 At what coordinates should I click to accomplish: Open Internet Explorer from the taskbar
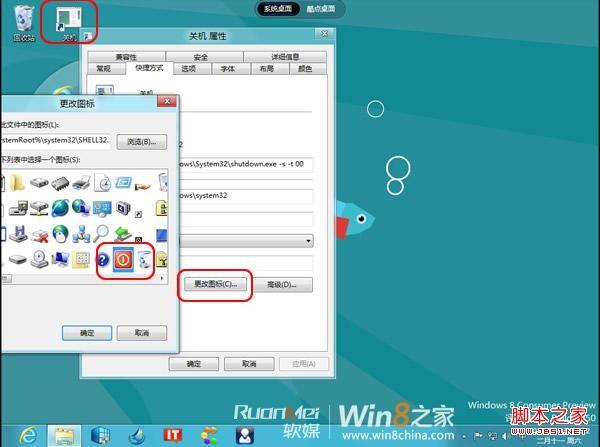pyautogui.click(x=28, y=435)
